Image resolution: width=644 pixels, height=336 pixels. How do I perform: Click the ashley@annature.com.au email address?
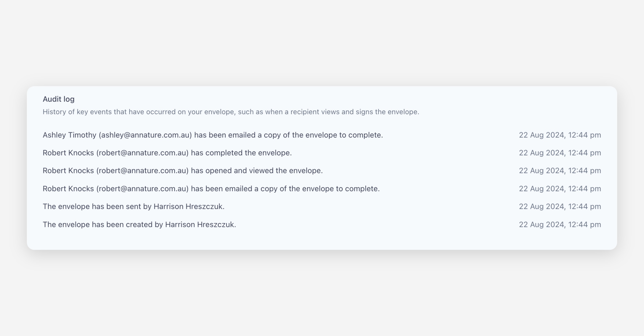coord(145,135)
